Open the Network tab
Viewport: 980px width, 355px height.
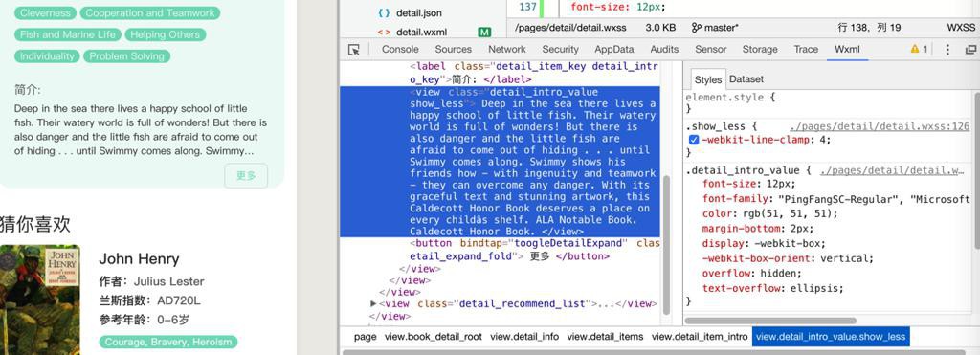pos(507,50)
